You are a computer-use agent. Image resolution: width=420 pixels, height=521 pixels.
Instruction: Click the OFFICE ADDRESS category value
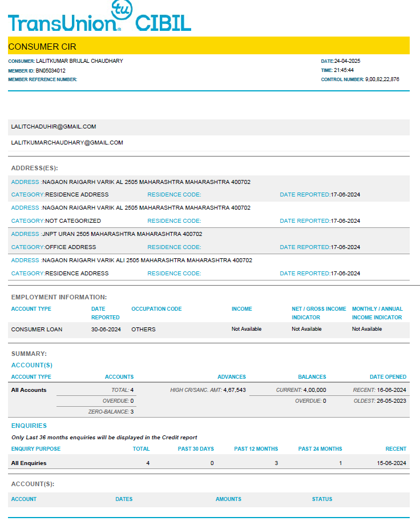70,247
